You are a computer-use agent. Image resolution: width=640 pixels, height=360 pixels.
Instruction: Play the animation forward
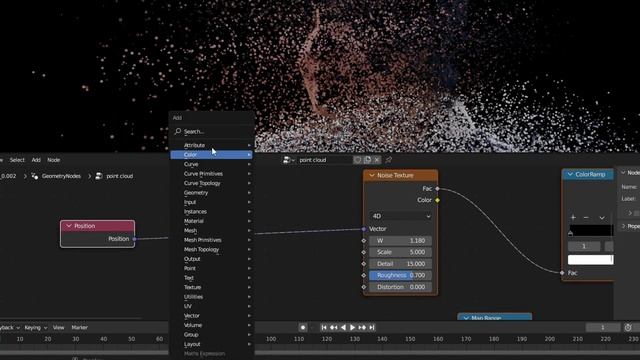pos(353,327)
